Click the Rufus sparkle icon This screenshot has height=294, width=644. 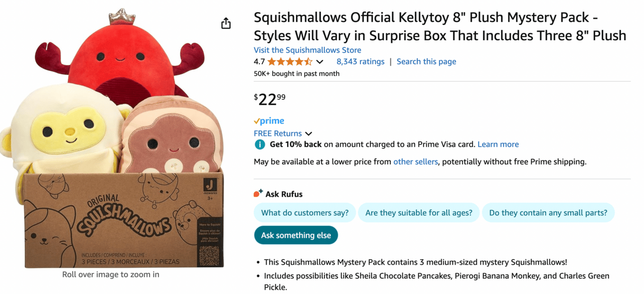point(258,193)
